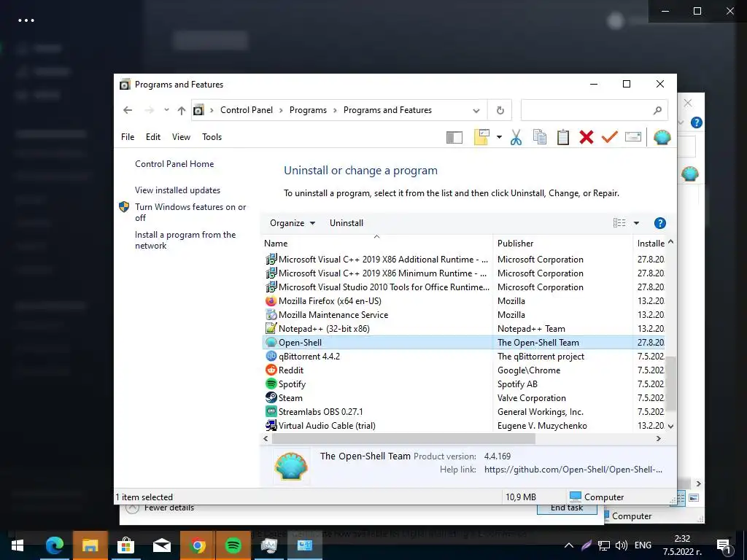Go up one level with up arrow
This screenshot has width=747, height=560.
[182, 111]
